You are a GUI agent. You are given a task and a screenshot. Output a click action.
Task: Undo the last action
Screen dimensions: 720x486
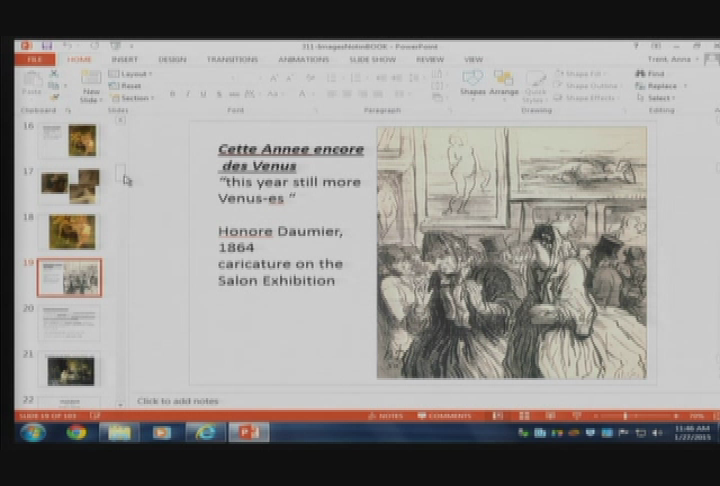pyautogui.click(x=68, y=45)
